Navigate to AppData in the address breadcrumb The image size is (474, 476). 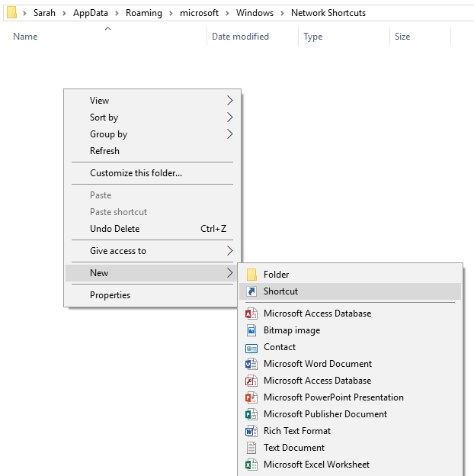89,13
